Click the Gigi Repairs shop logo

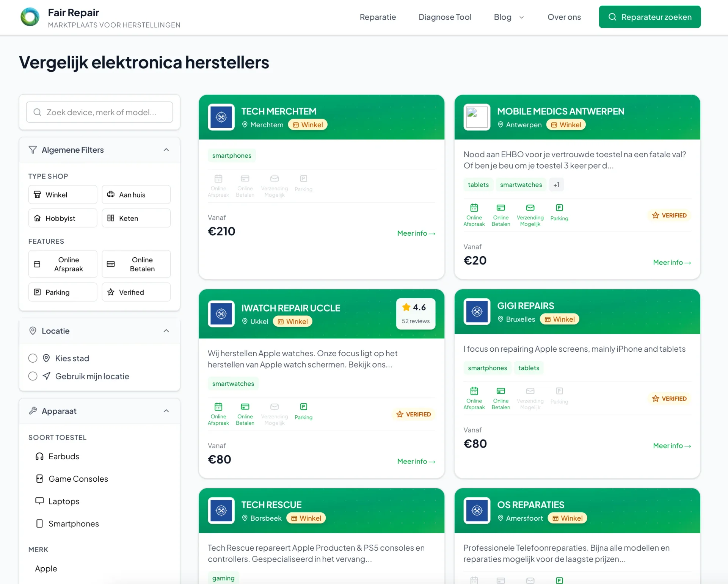tap(477, 312)
